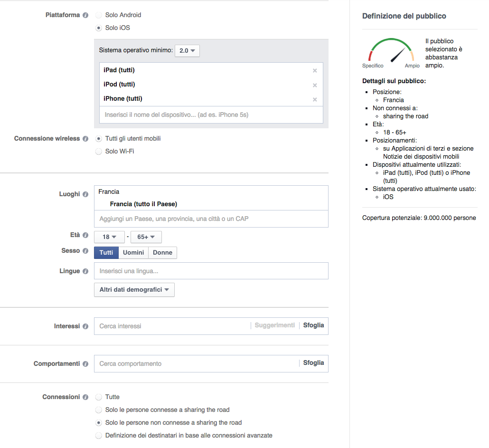Expand the Altri dati demografici menu
The height and width of the screenshot is (448, 489).
[x=134, y=290]
